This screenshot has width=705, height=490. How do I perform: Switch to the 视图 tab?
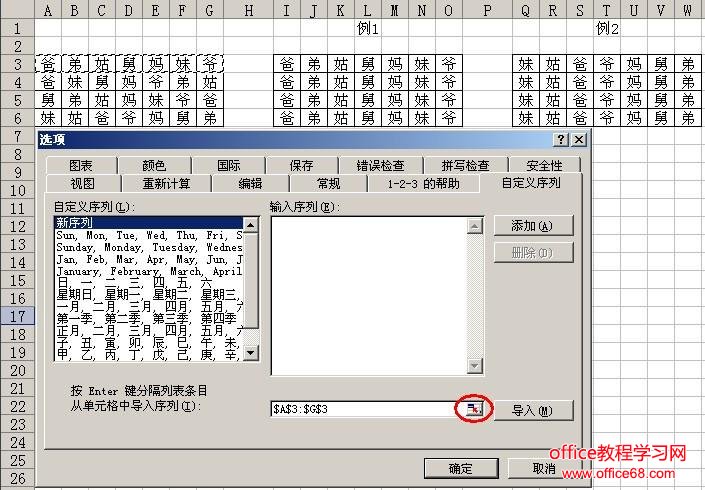pos(83,183)
